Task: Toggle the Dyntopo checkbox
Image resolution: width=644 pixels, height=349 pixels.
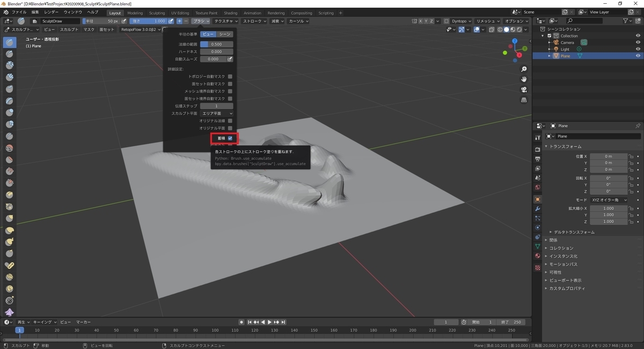Action: click(447, 21)
